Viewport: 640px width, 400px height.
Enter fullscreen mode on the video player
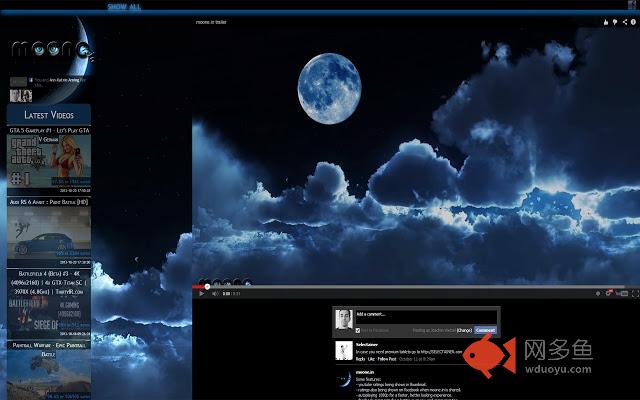click(x=634, y=294)
